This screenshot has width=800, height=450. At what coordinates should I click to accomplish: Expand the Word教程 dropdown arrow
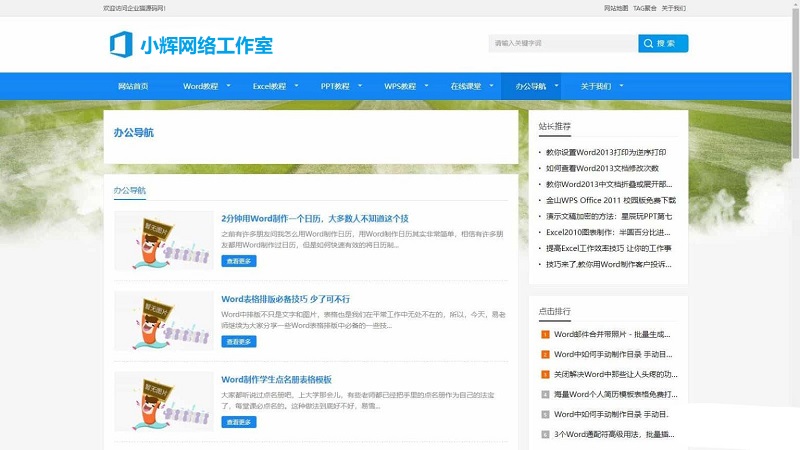228,86
